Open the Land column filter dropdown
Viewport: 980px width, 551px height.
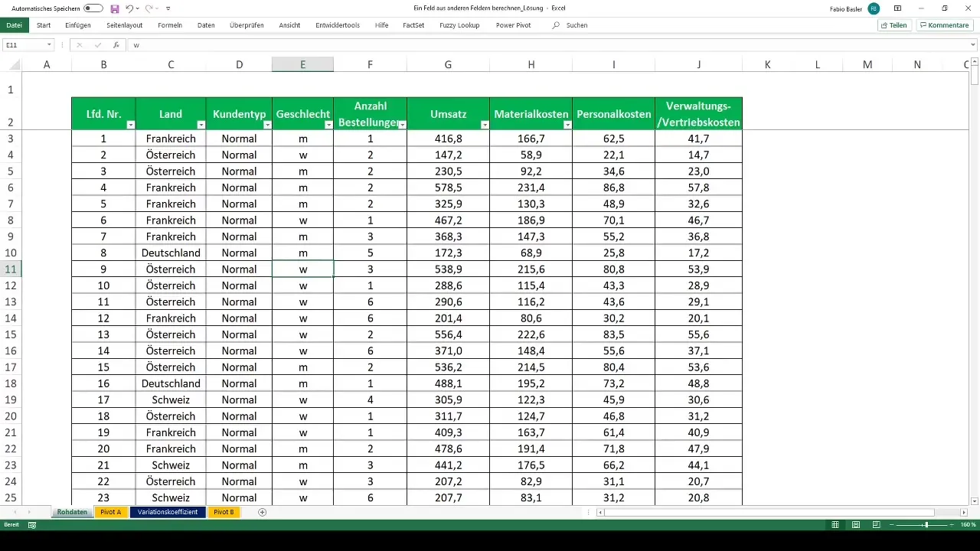[201, 124]
